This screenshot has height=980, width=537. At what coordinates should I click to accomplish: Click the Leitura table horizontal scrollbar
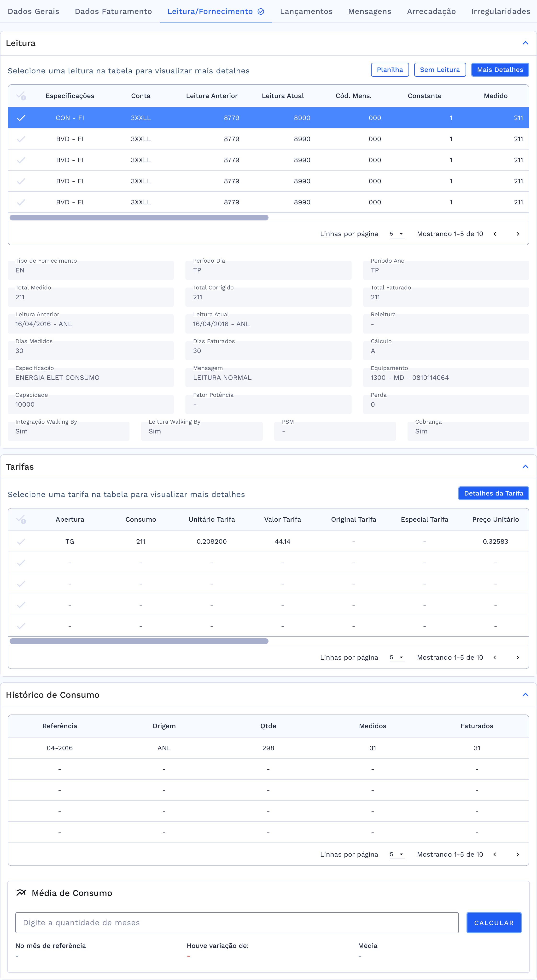[139, 218]
